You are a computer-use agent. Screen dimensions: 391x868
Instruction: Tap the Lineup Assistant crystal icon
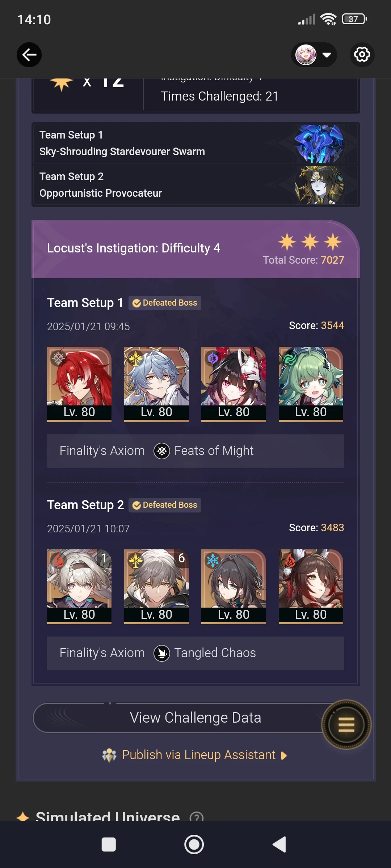pos(109,755)
